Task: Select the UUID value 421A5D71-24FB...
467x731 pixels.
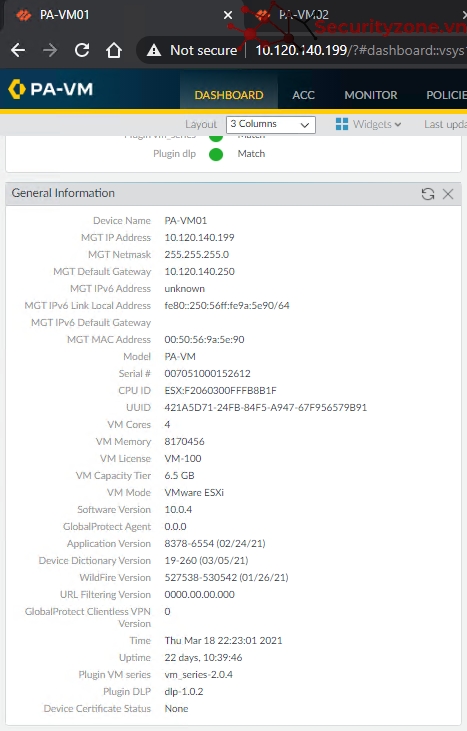Action: (x=266, y=407)
